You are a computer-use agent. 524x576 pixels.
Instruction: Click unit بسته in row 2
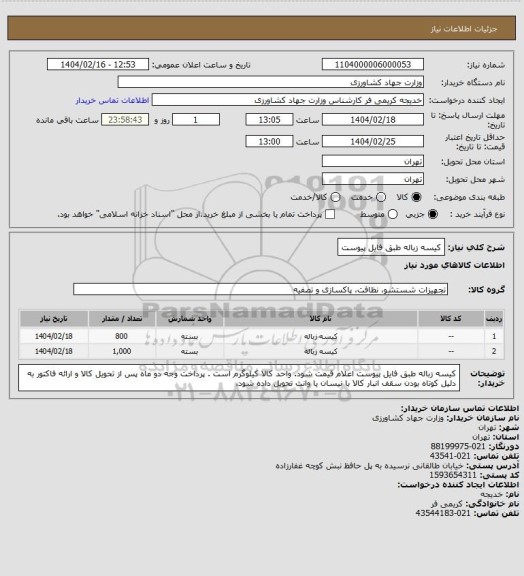(x=190, y=352)
